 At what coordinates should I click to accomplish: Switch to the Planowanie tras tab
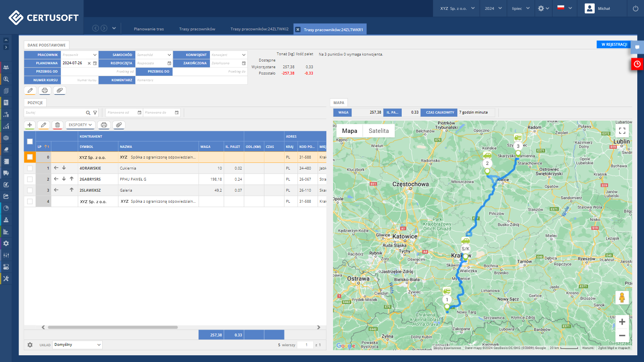[149, 28]
